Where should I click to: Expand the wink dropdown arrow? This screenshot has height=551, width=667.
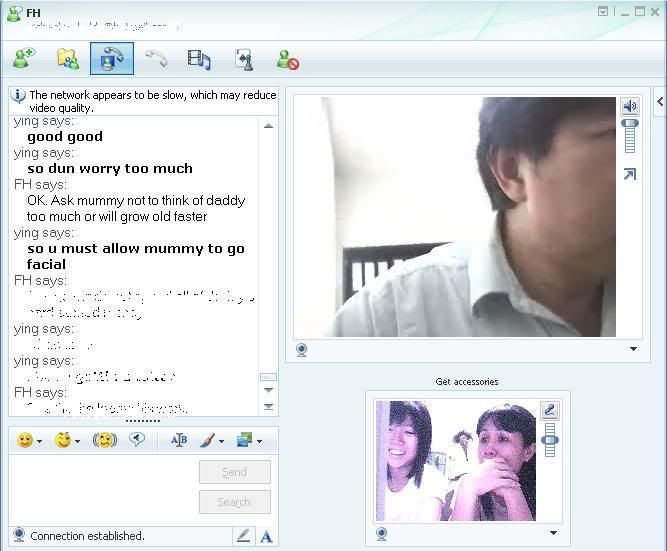(77, 441)
